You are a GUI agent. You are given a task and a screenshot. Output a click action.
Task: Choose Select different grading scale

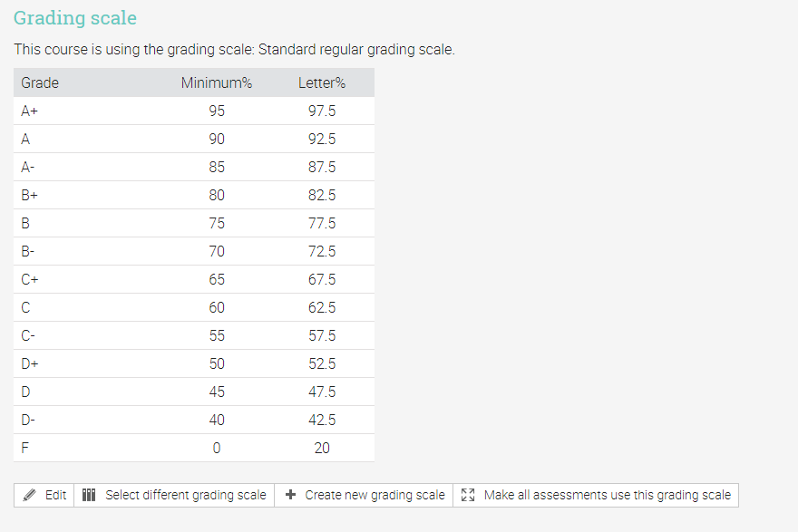pos(185,495)
